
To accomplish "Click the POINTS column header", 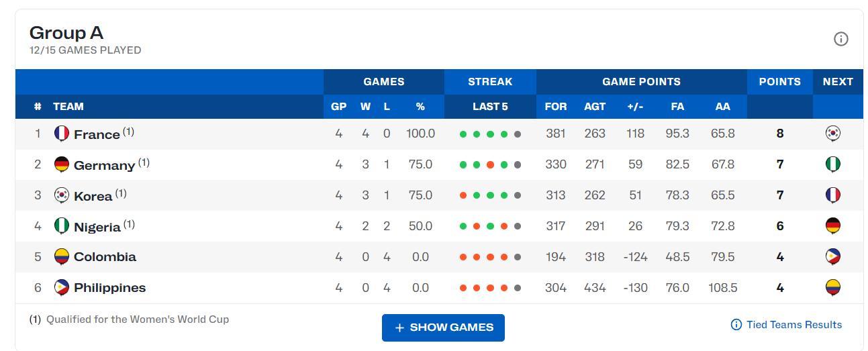I will click(779, 82).
